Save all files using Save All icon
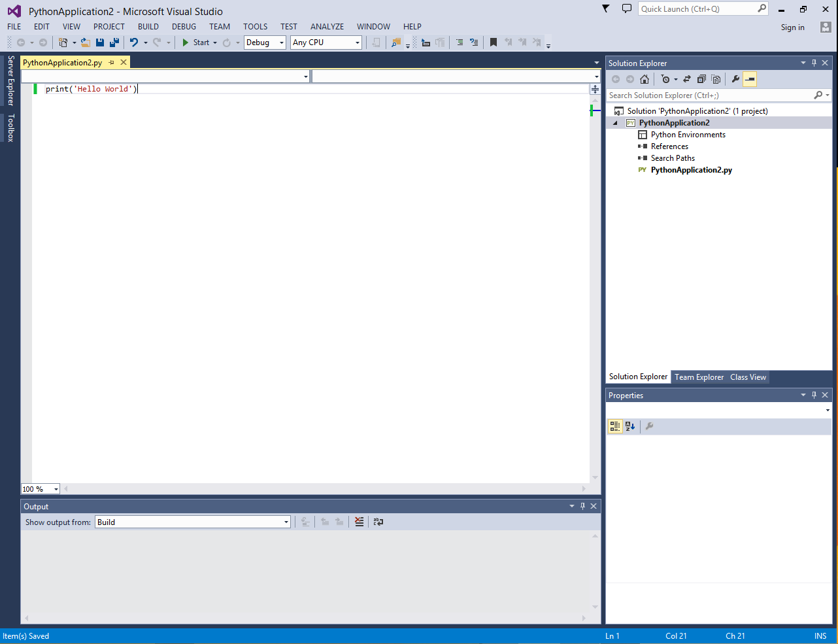Image resolution: width=838 pixels, height=644 pixels. pos(113,42)
